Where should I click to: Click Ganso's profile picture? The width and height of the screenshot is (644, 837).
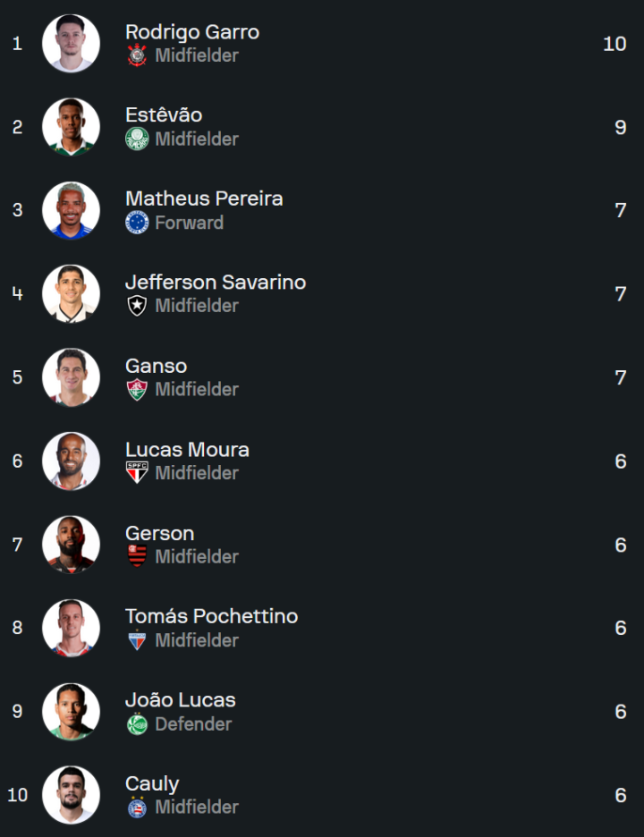tap(71, 377)
